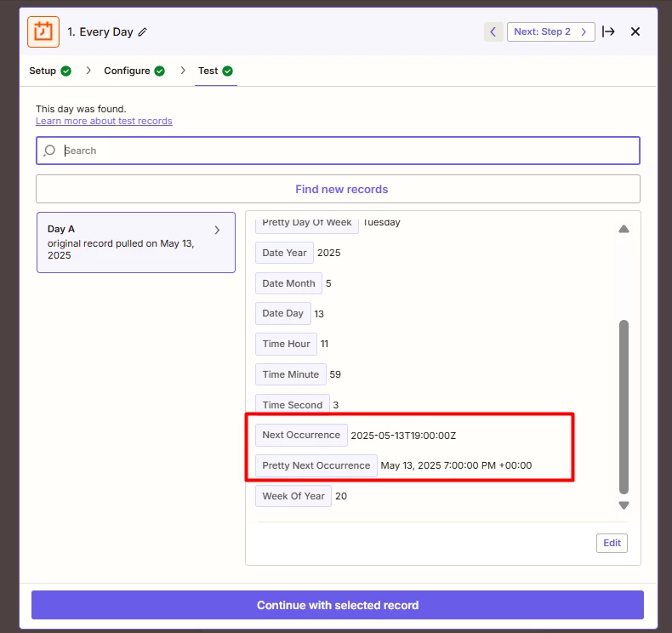
Task: Click value May 13, 2025 7:00:00 PM +00:00
Action: [456, 465]
